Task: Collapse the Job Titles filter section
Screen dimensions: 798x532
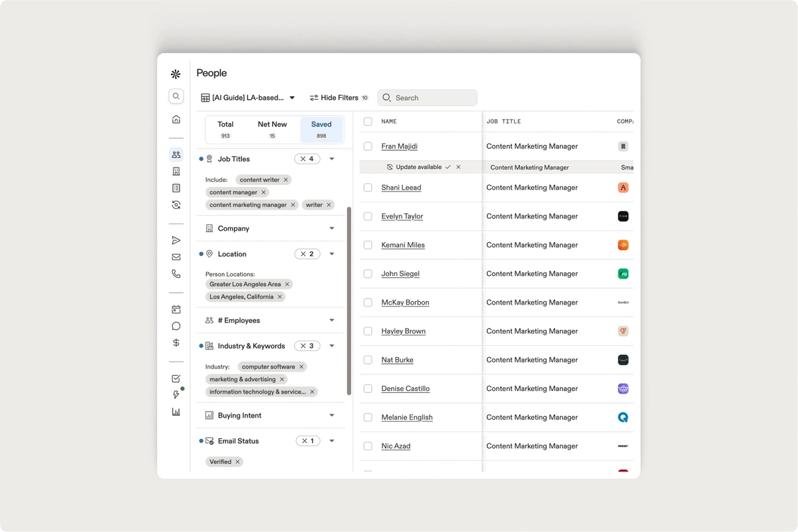Action: (332, 159)
